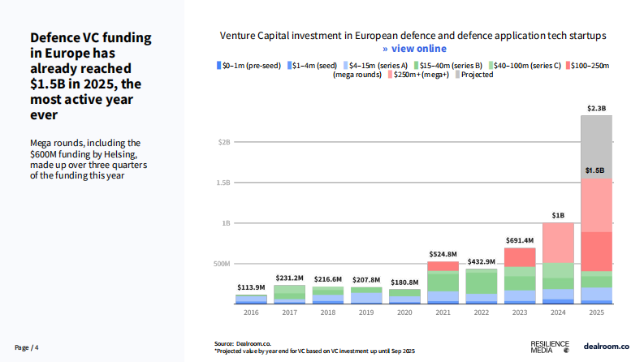
Task: Click the dealroom.co logo
Action: point(606,346)
